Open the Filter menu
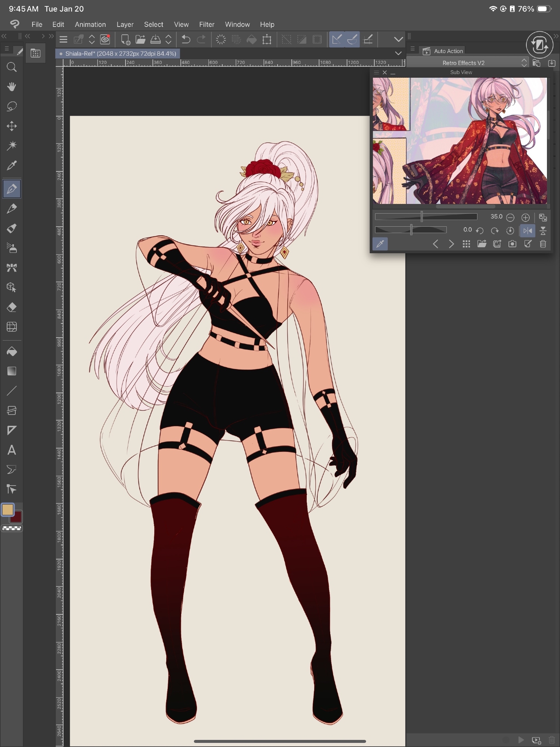The width and height of the screenshot is (560, 747). tap(207, 24)
